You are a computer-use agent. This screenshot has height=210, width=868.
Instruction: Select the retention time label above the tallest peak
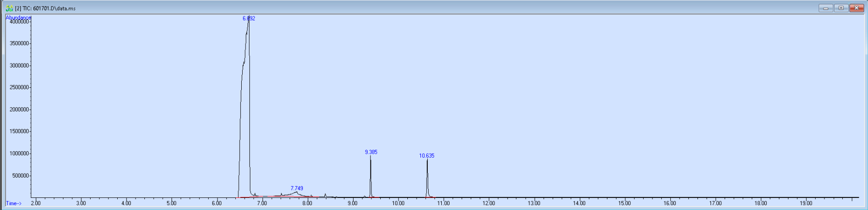249,18
